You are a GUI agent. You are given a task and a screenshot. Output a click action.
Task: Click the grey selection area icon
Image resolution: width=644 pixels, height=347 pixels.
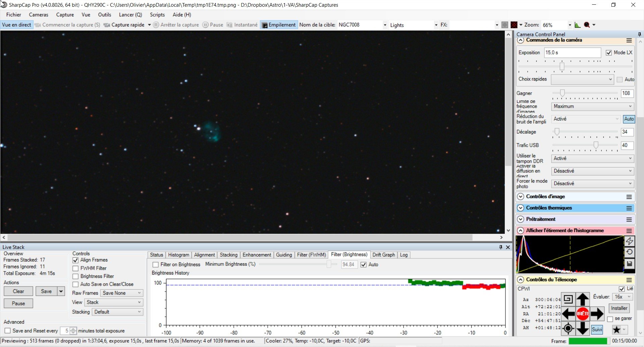(x=505, y=25)
